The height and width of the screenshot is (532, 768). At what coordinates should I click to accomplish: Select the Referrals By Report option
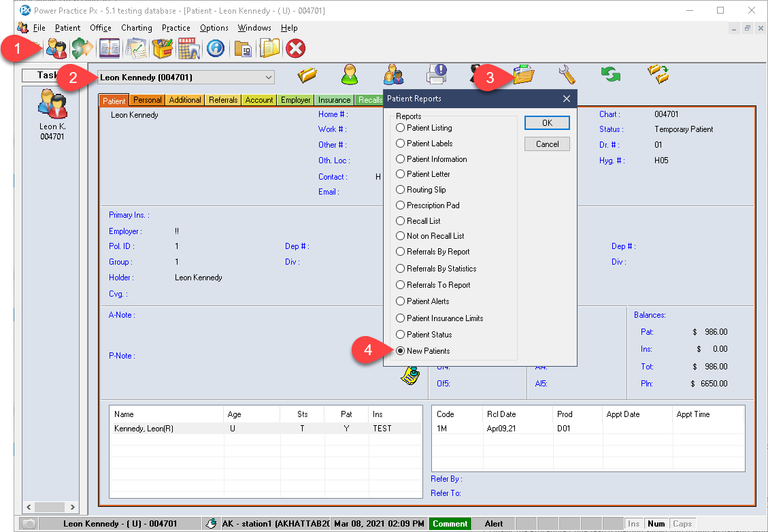(433, 251)
